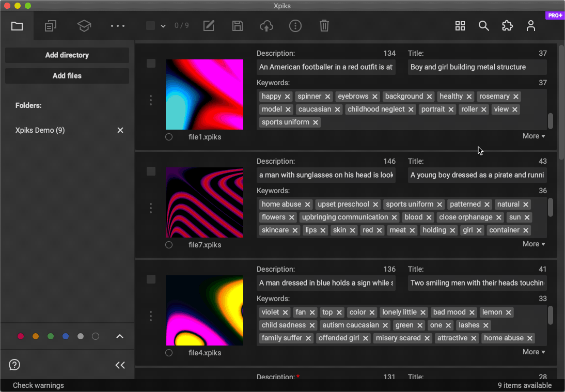The width and height of the screenshot is (565, 392).
Task: Open the Search panel top right
Action: point(483,26)
